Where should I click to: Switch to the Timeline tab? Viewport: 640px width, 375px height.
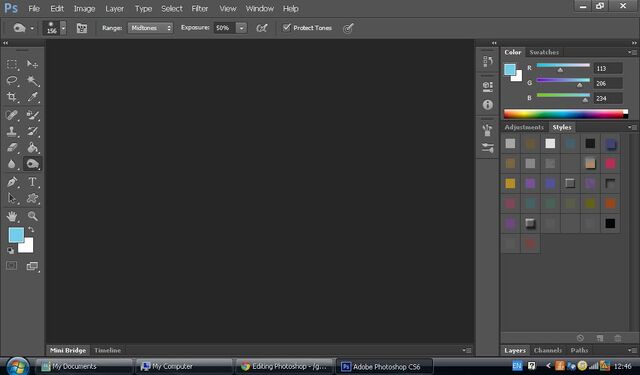click(x=107, y=350)
